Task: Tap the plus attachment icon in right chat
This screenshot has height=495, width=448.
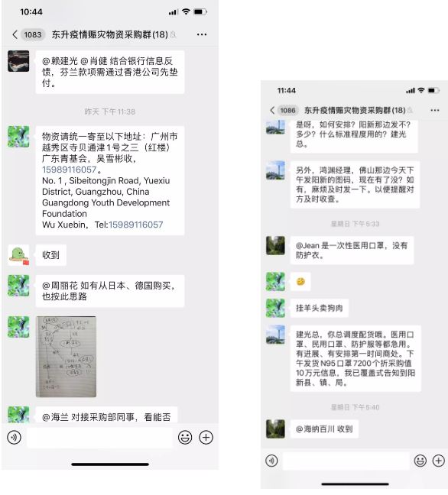Action: tap(439, 461)
